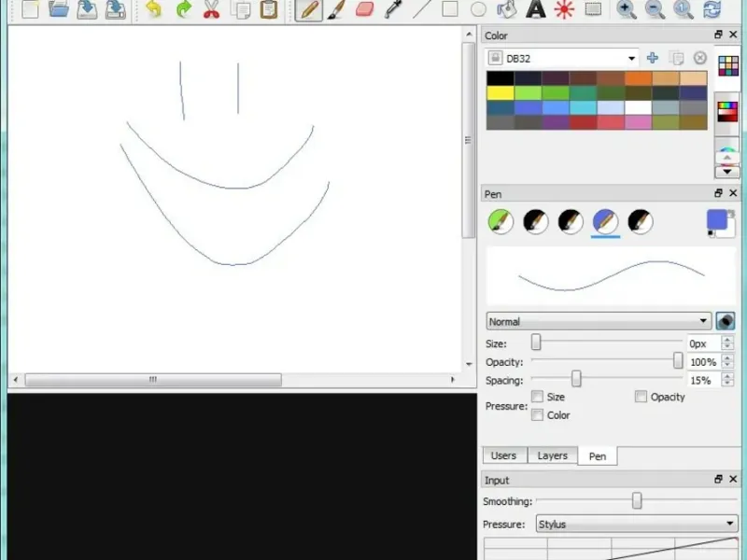Click the foreground color blue square
The height and width of the screenshot is (560, 747).
(716, 219)
